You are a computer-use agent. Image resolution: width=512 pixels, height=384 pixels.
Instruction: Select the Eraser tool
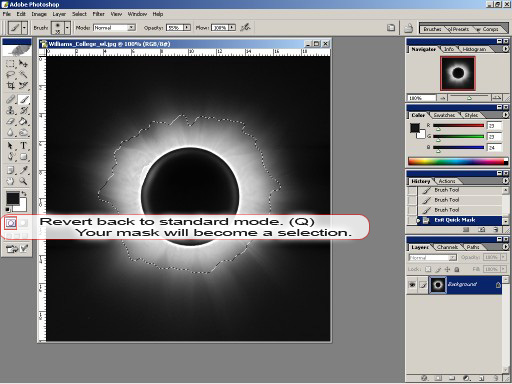[x=10, y=121]
